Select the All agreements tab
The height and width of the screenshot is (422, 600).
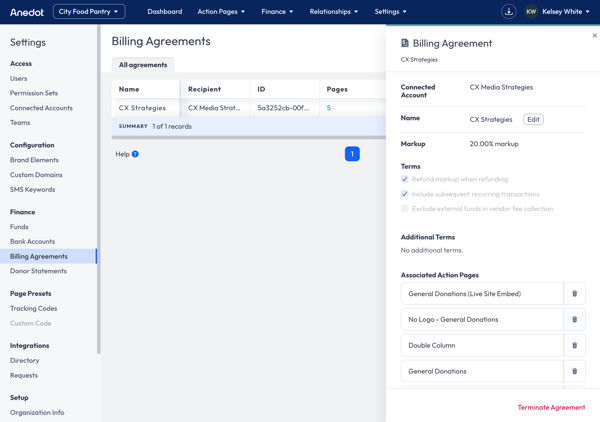tap(143, 65)
